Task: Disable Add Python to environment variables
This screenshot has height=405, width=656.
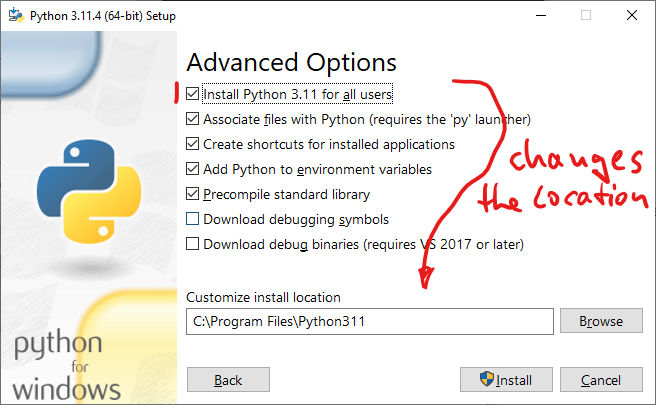Action: tap(193, 169)
